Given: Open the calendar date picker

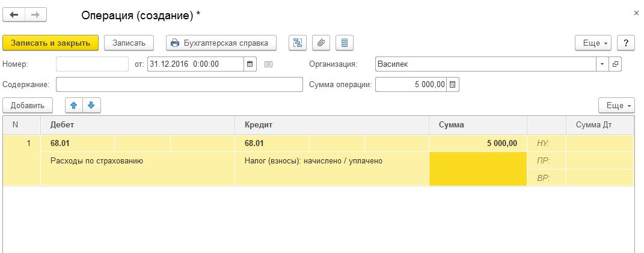Looking at the screenshot, I should [250, 63].
